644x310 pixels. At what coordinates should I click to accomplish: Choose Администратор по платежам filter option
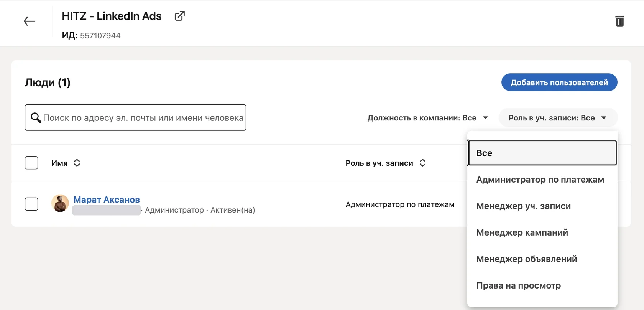(542, 180)
